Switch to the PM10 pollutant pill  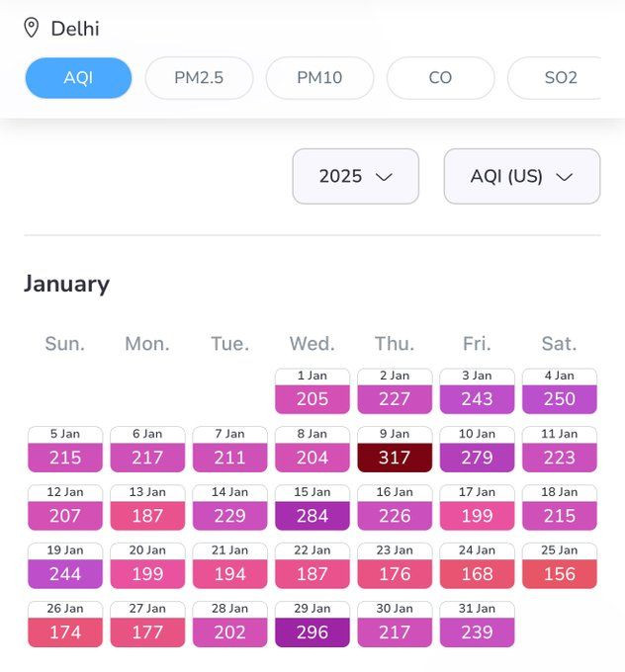click(319, 78)
